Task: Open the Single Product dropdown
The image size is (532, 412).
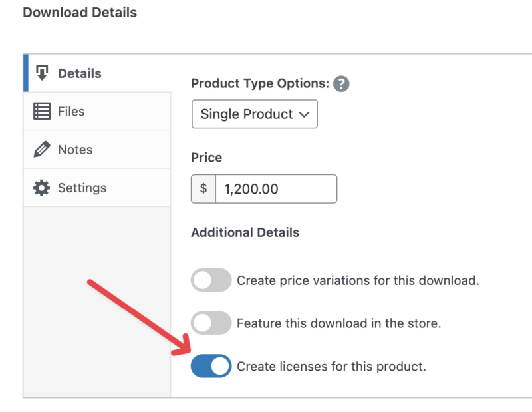Action: click(254, 114)
